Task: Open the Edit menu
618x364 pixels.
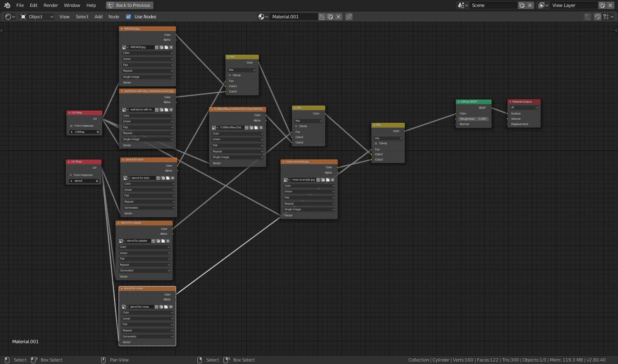Action: click(x=33, y=5)
